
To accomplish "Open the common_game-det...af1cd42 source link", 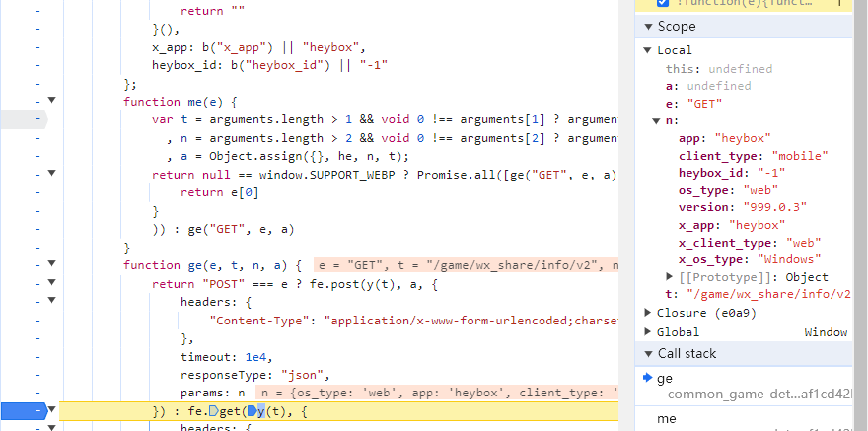I will point(759,395).
